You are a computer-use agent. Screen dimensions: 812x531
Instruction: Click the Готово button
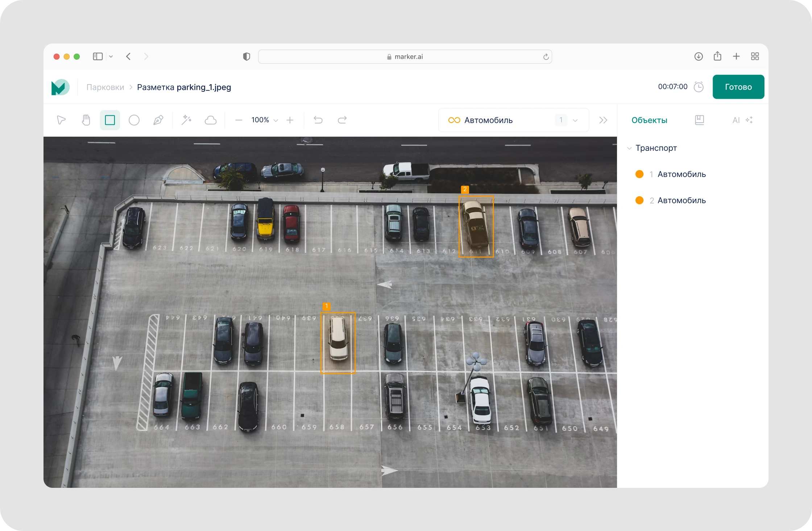pyautogui.click(x=738, y=87)
